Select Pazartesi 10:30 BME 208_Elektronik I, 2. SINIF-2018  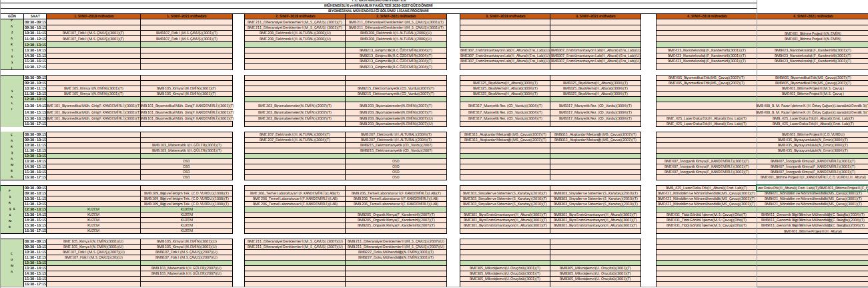click(x=294, y=33)
